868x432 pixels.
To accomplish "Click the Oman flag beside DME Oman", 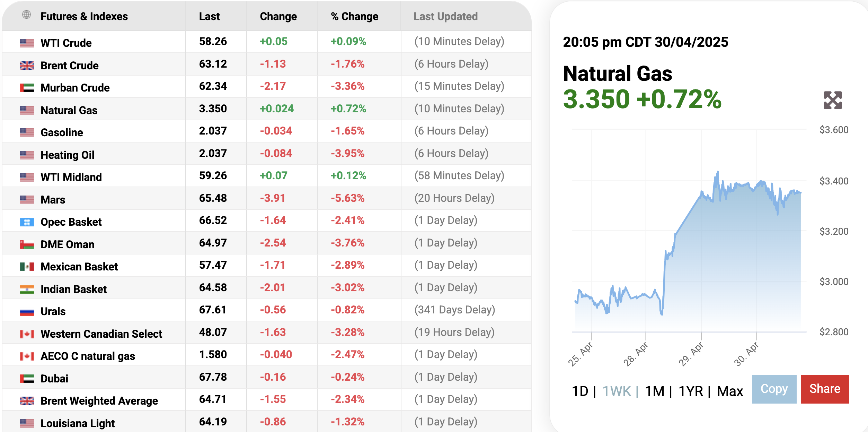I will coord(27,244).
